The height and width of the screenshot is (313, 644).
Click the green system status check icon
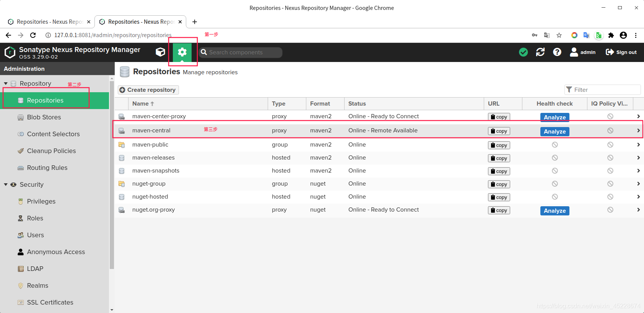[524, 52]
